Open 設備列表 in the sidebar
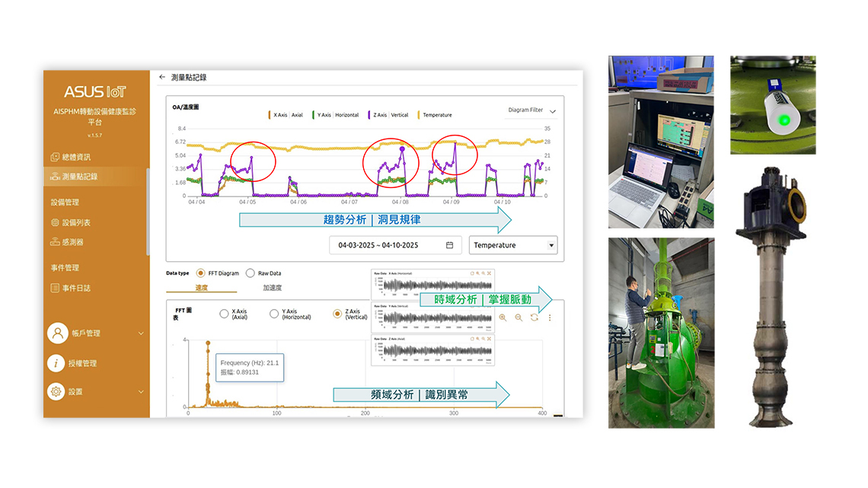868x488 pixels. coord(75,222)
